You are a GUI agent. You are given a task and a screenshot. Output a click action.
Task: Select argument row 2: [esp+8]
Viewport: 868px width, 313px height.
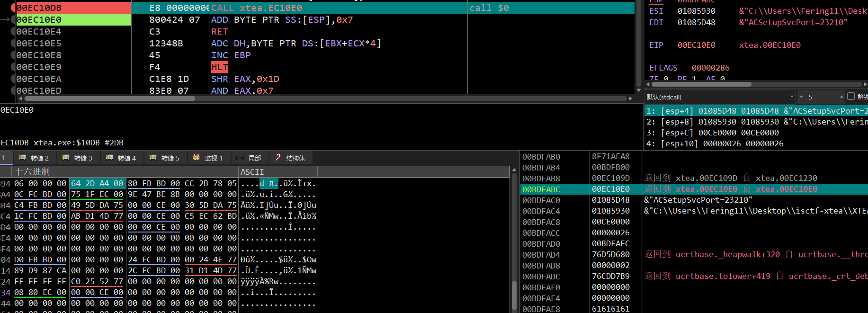(756, 122)
